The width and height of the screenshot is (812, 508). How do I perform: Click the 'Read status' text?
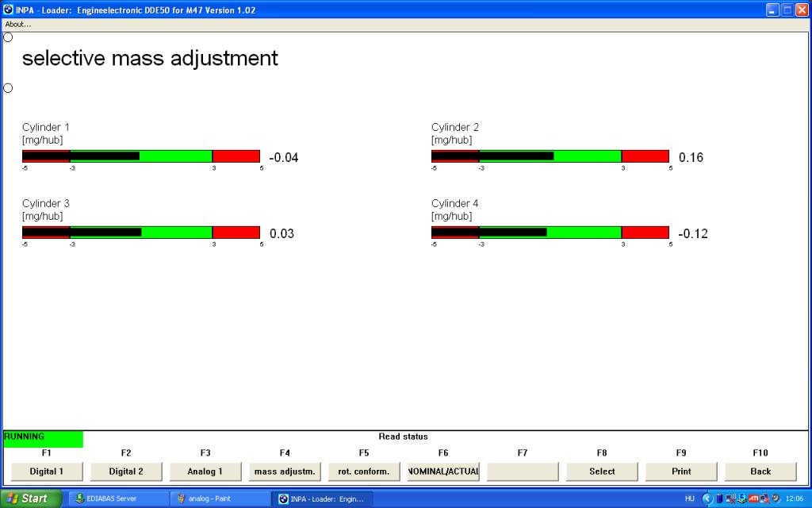pyautogui.click(x=403, y=437)
